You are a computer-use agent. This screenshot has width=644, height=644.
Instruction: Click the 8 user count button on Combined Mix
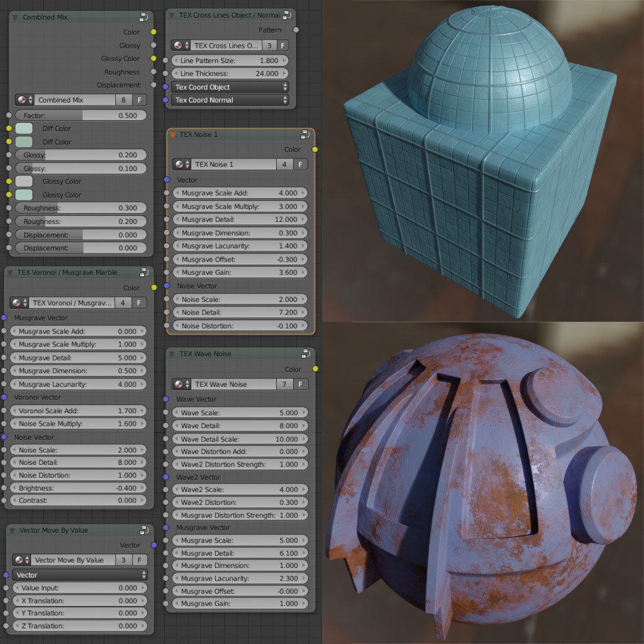(124, 99)
